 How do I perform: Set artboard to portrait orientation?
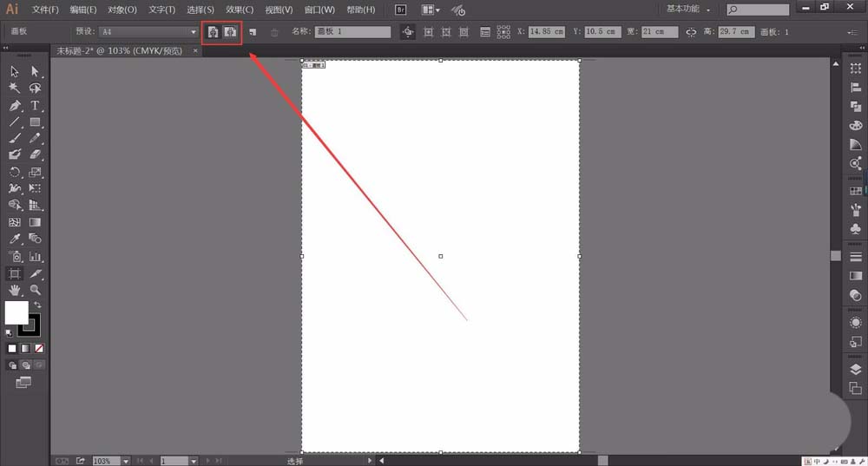coord(213,32)
